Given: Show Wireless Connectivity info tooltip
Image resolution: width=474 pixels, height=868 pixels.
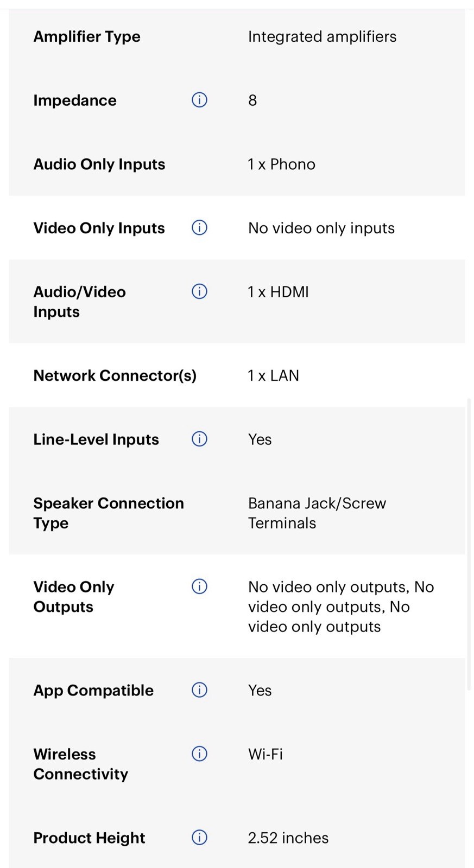Looking at the screenshot, I should [x=199, y=754].
